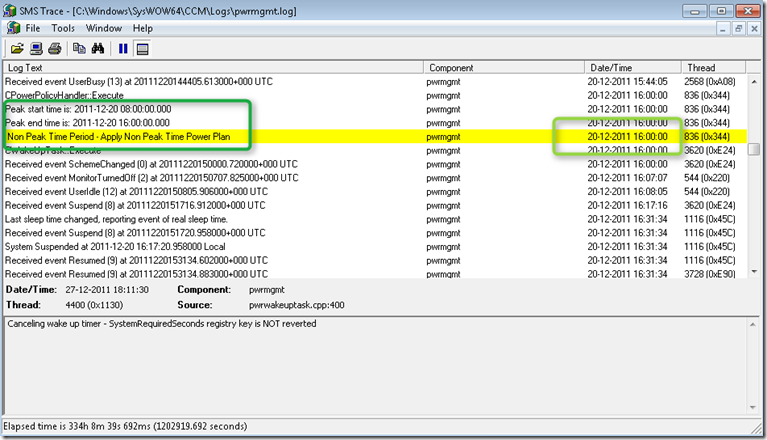Open the Window menu

[x=104, y=28]
